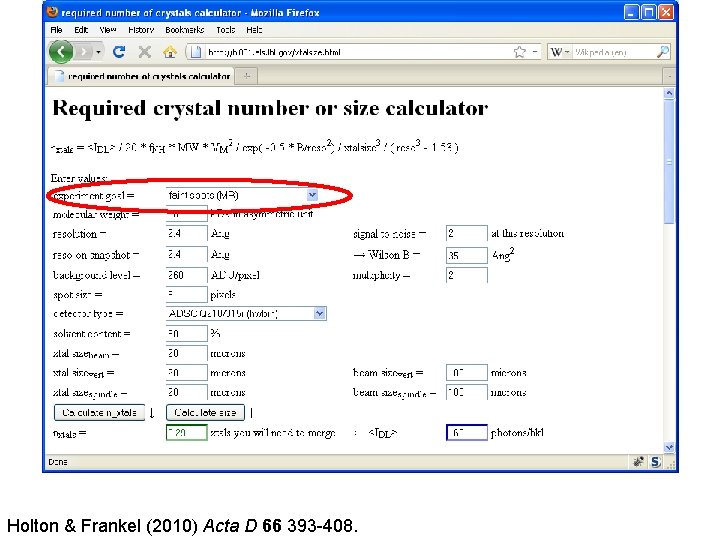720x540 pixels.
Task: Open the File menu
Action: click(x=56, y=30)
